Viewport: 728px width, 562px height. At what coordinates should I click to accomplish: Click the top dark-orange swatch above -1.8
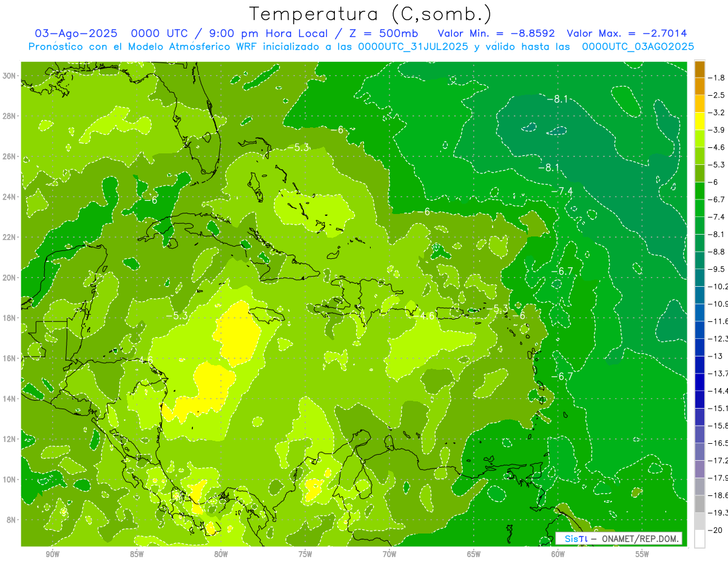click(699, 69)
